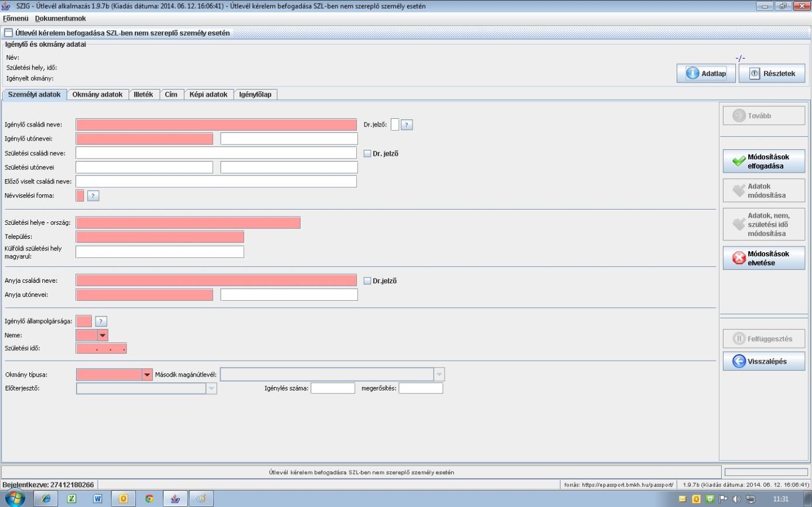Switch to the Okmány adatok tab
812x507 pixels.
97,94
